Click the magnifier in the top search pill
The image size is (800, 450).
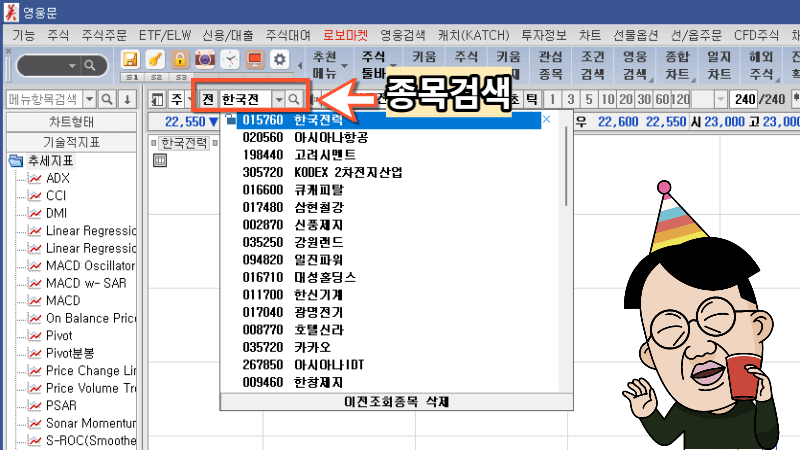90,65
